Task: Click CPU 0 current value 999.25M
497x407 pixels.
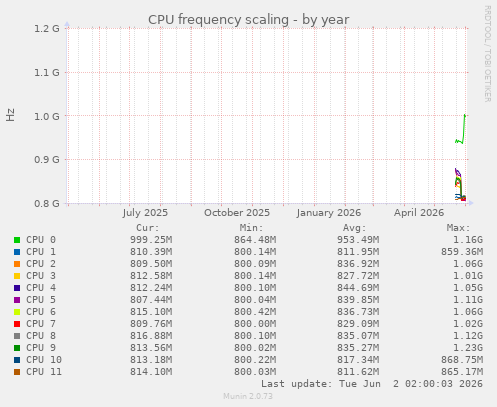Action: tap(151, 240)
